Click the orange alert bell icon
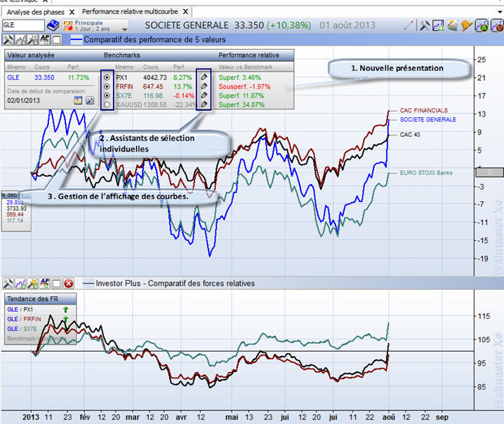 click(467, 25)
